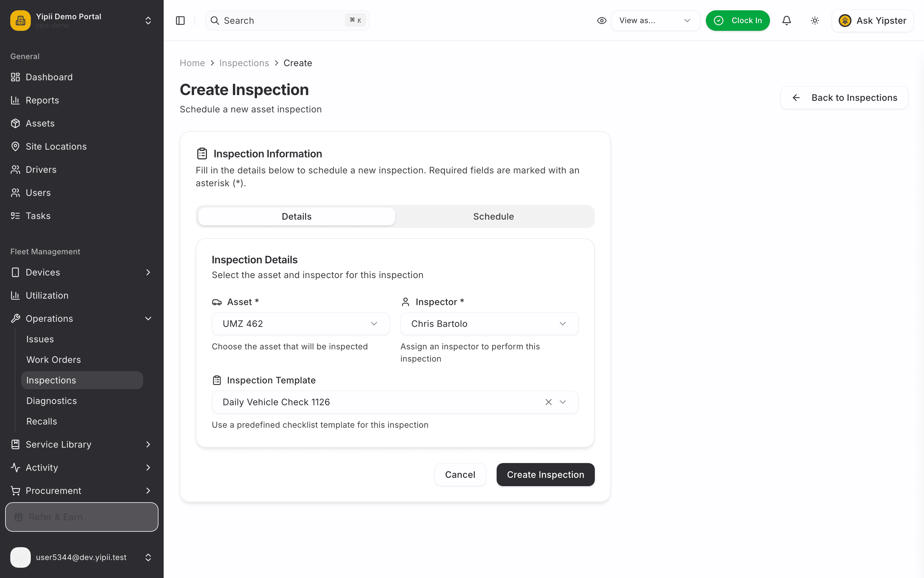This screenshot has width=924, height=578.
Task: Click the Yipii Demo Portal logo icon
Action: (20, 20)
